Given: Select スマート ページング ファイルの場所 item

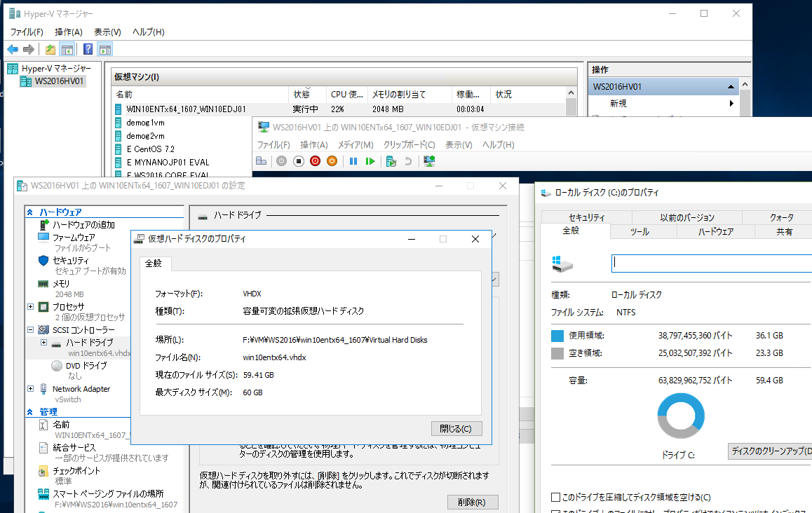Looking at the screenshot, I should pos(108,493).
